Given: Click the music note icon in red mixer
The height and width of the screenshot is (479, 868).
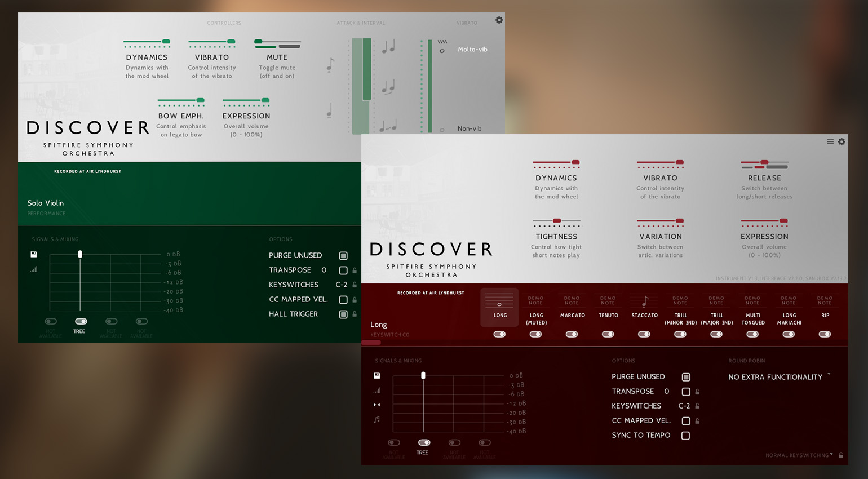Looking at the screenshot, I should click(x=377, y=419).
